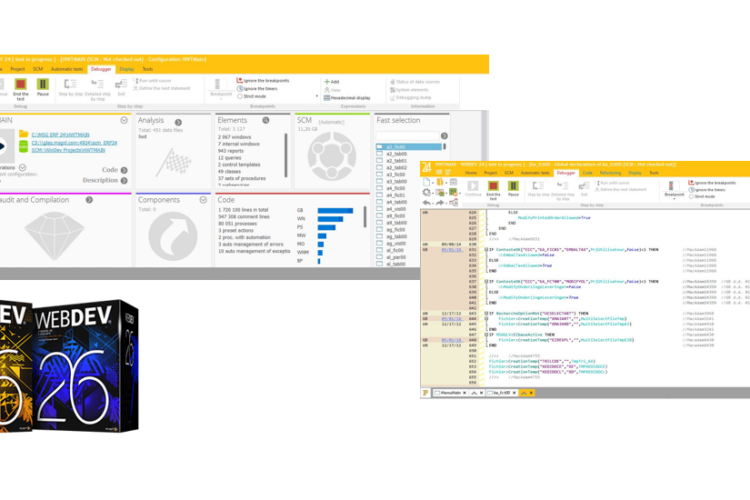This screenshot has height=500, width=750.
Task: Open Automatic tests tab in dashboard window
Action: (x=67, y=69)
